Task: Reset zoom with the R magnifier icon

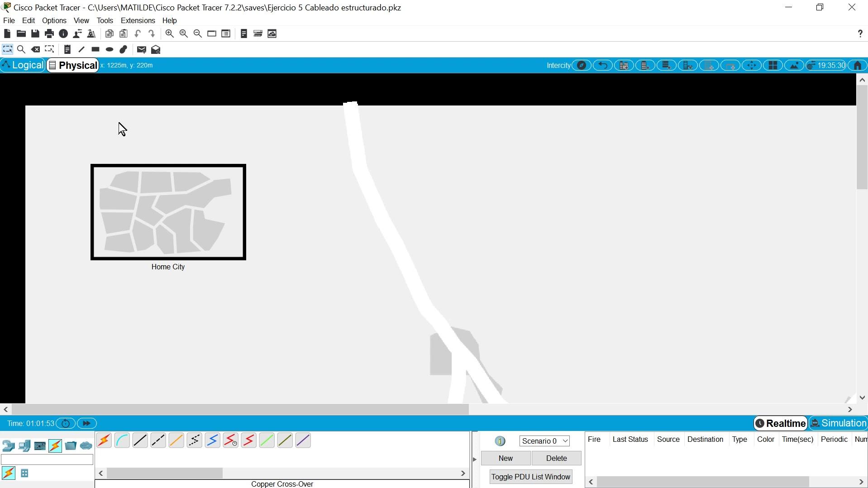Action: pyautogui.click(x=184, y=34)
